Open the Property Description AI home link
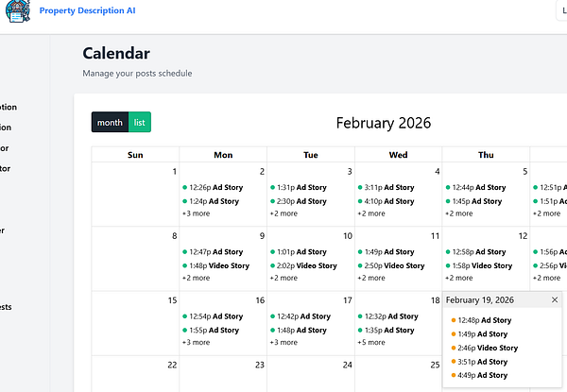This screenshot has height=392, width=567. pos(93,11)
